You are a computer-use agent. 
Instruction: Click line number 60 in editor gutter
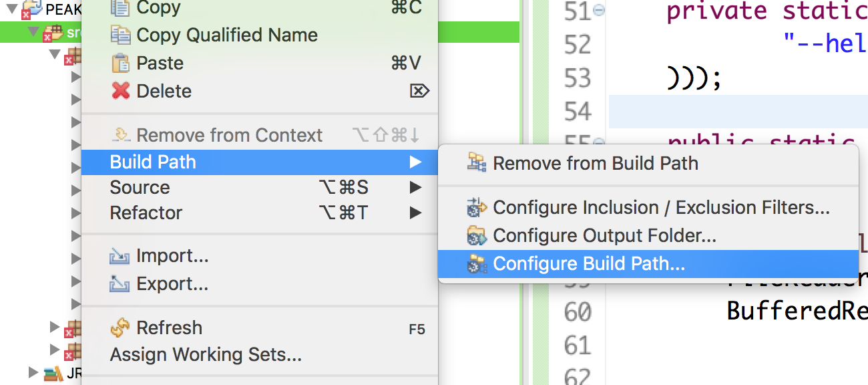578,312
